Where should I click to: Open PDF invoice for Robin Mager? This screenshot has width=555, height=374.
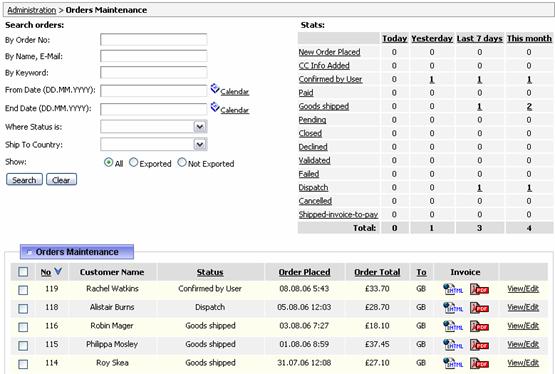point(479,326)
